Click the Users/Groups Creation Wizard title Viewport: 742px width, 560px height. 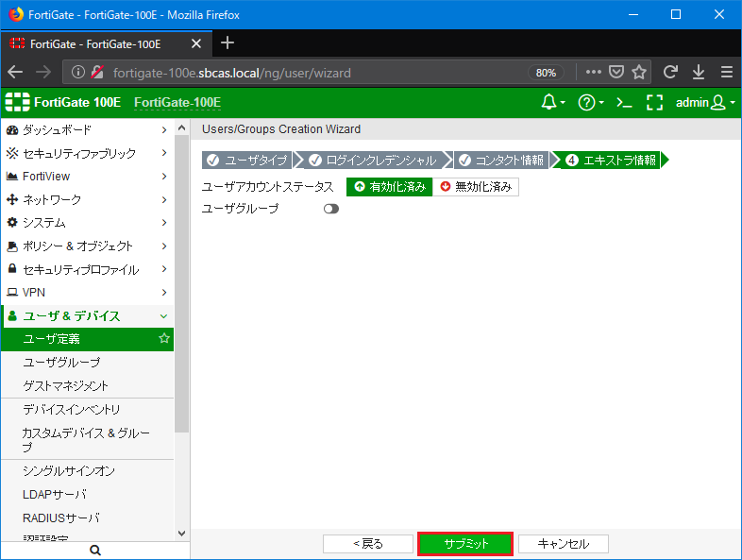[281, 129]
